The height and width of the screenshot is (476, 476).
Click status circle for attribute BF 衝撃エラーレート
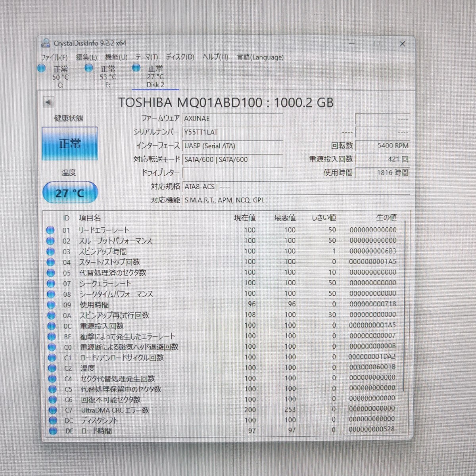click(x=52, y=337)
